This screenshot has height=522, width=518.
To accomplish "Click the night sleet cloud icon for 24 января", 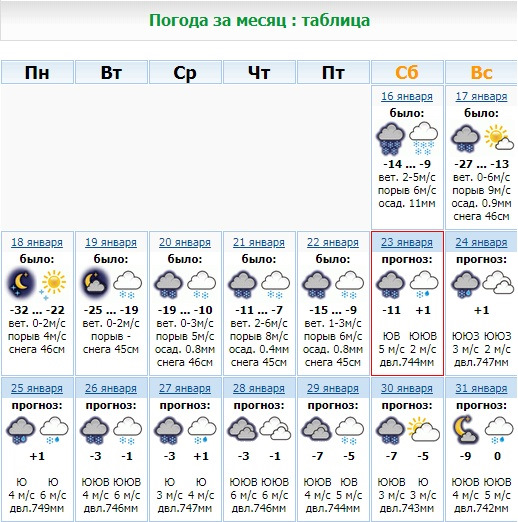I will (465, 284).
